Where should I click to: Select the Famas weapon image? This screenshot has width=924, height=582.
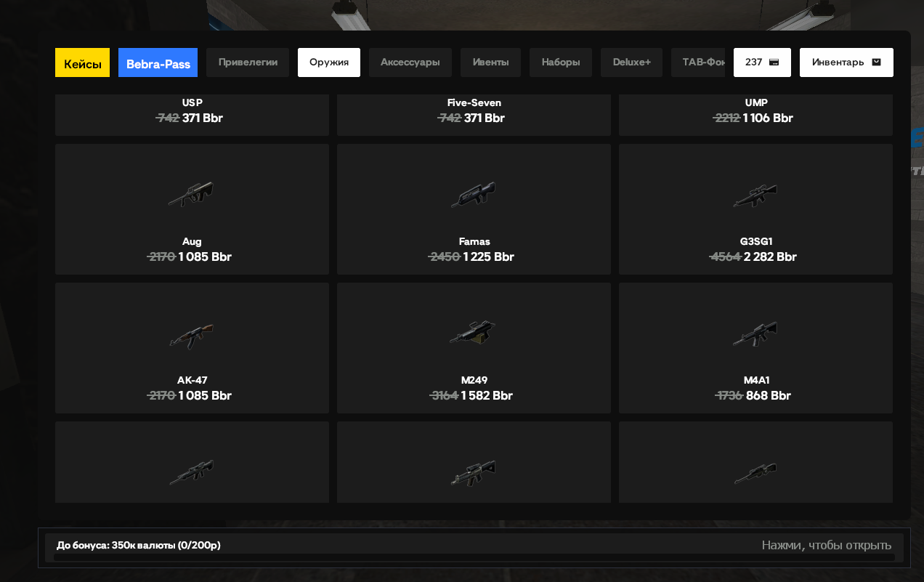click(473, 194)
